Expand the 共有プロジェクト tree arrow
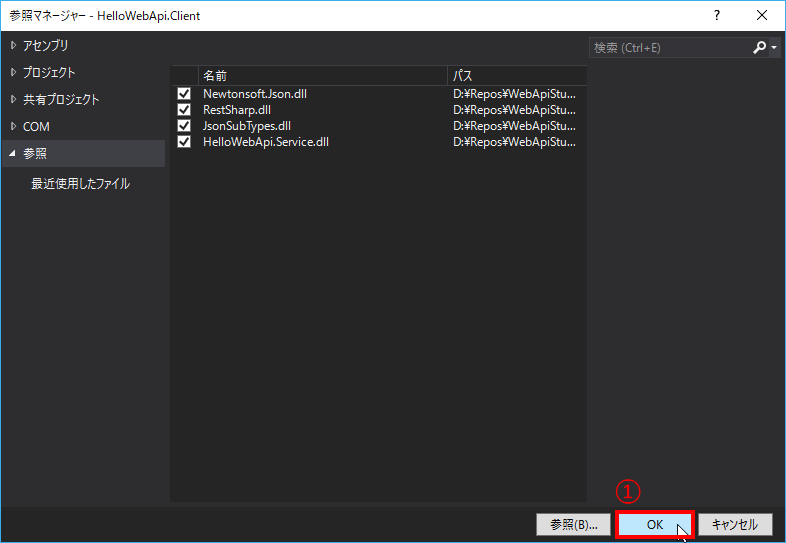 [13, 99]
